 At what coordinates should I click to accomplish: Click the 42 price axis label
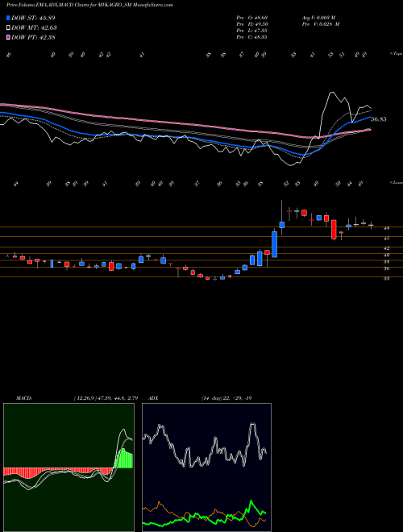[386, 249]
